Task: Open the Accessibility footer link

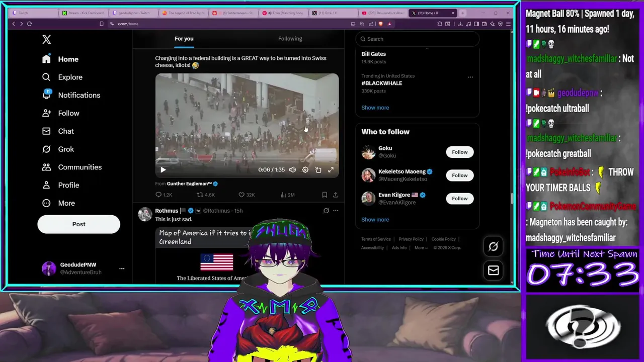Action: (372, 248)
